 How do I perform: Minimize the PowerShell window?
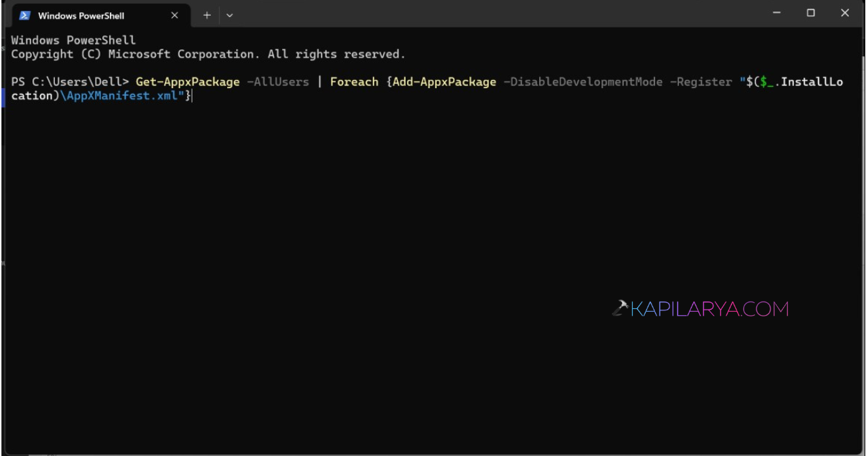point(777,13)
